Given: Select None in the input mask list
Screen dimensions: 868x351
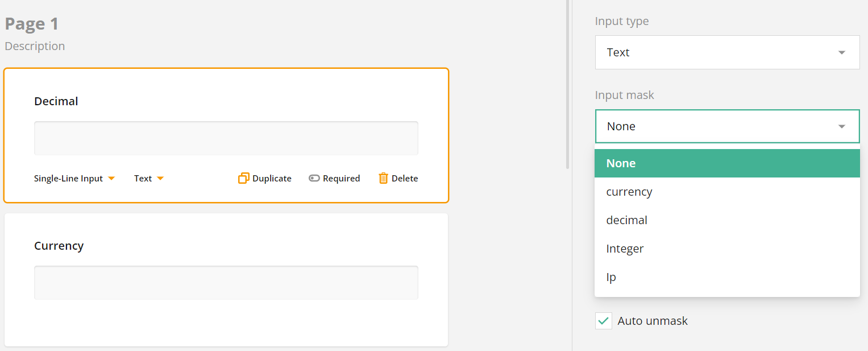Looking at the screenshot, I should (727, 163).
